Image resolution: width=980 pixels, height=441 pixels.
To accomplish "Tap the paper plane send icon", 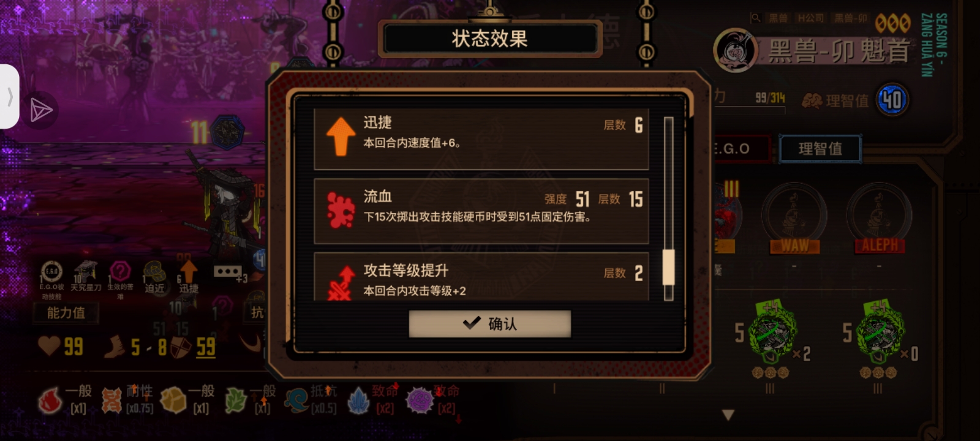I will [x=41, y=110].
